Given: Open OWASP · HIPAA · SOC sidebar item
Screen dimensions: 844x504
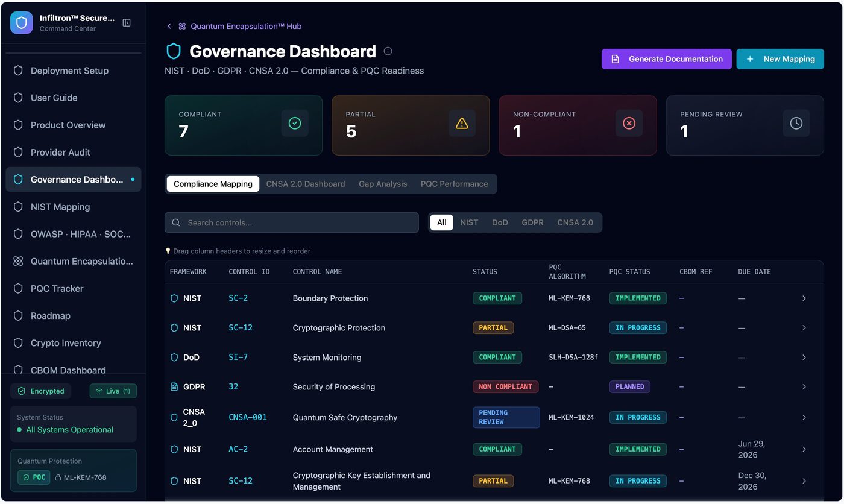Looking at the screenshot, I should coord(74,234).
